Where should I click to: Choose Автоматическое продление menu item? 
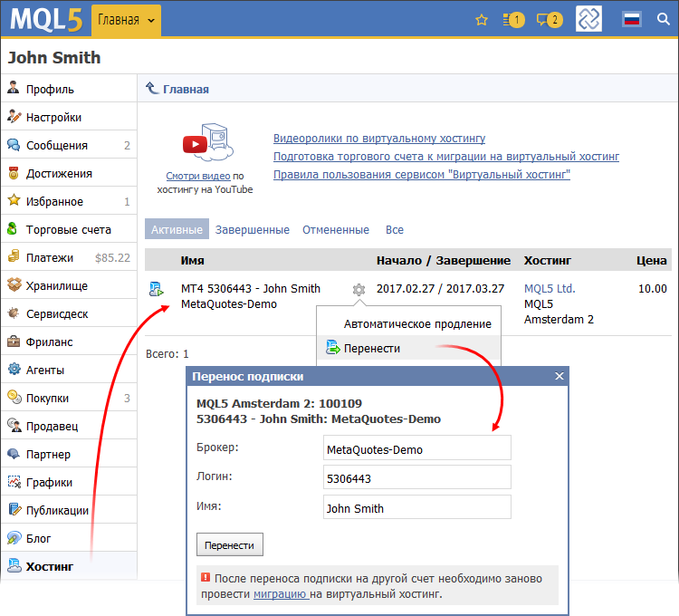[x=409, y=324]
